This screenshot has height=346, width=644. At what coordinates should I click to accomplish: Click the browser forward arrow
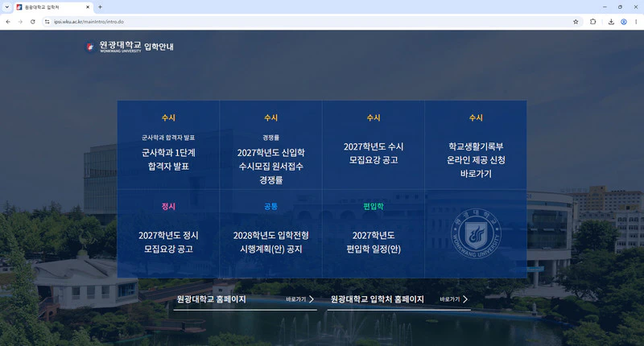pyautogui.click(x=20, y=22)
